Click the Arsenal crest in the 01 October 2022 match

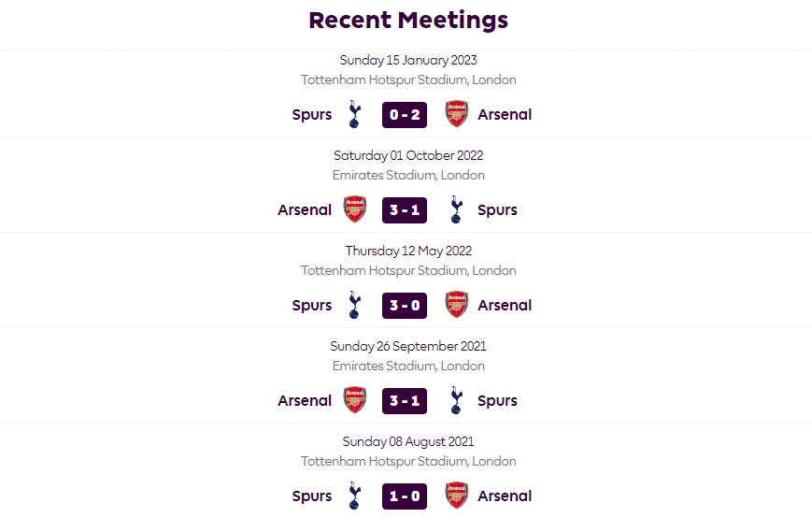pos(355,209)
